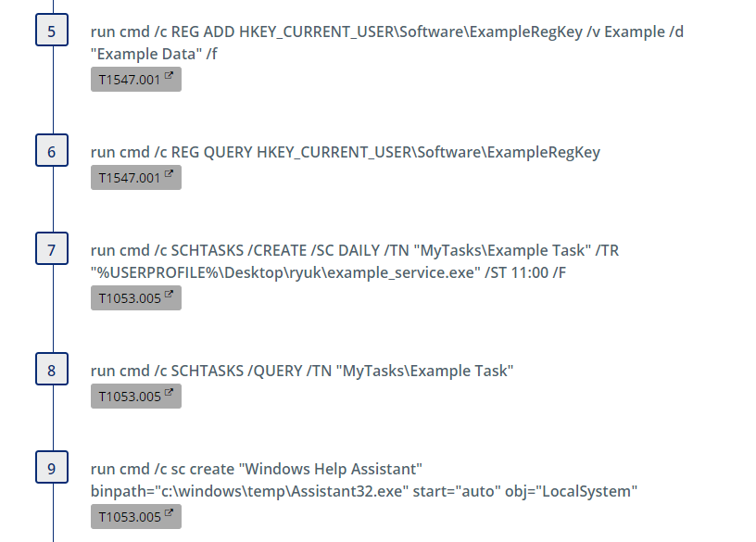Select the step 6 number box
The width and height of the screenshot is (756, 542).
[52, 150]
